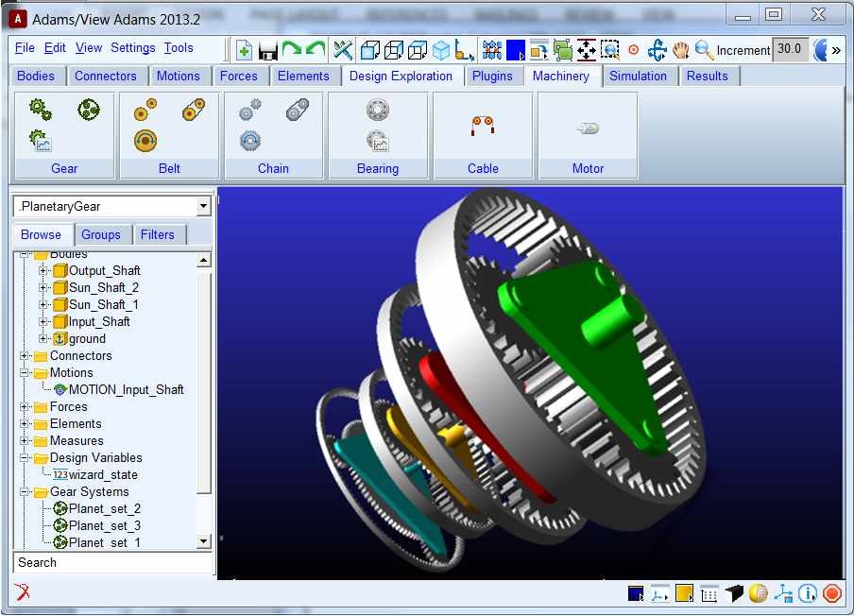Click the red stop icon in status bar
The image size is (854, 616).
[831, 592]
